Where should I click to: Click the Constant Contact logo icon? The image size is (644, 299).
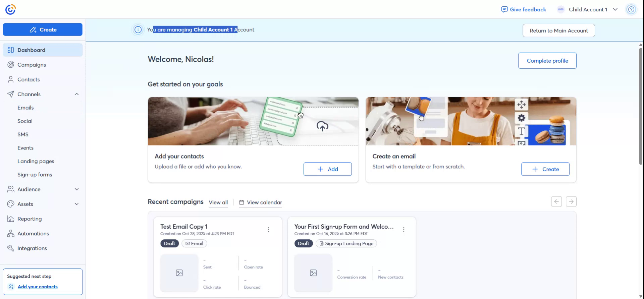click(x=11, y=9)
